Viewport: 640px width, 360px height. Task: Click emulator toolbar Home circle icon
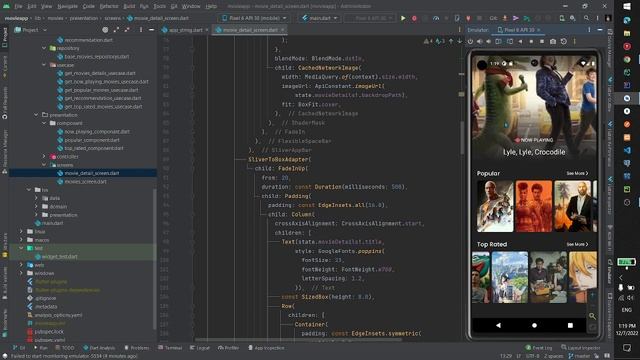coord(531,41)
